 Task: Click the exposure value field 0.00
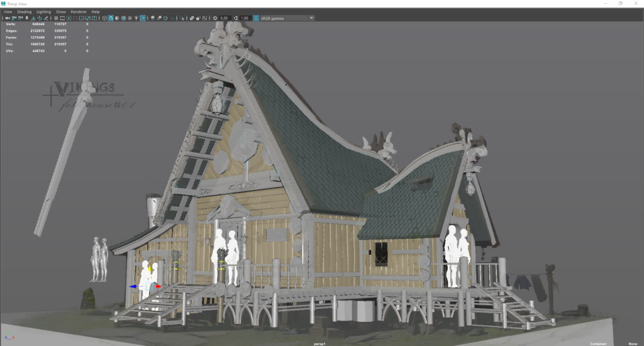(x=225, y=18)
